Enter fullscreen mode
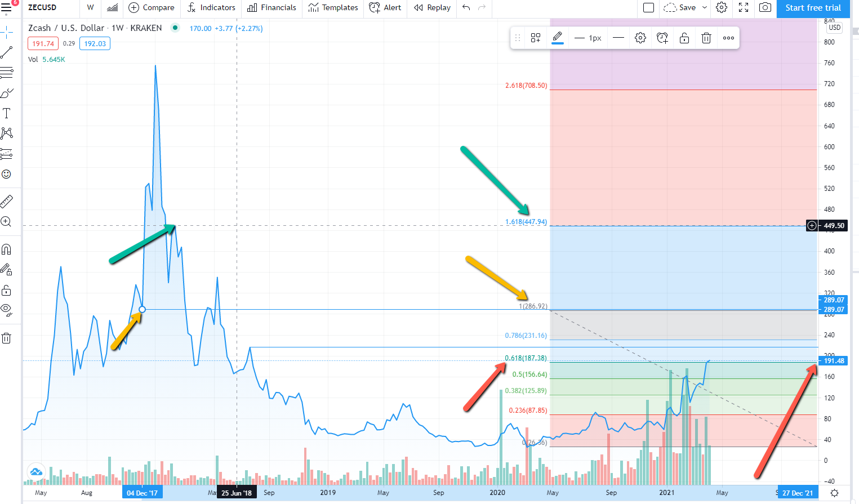The width and height of the screenshot is (859, 504). tap(744, 8)
